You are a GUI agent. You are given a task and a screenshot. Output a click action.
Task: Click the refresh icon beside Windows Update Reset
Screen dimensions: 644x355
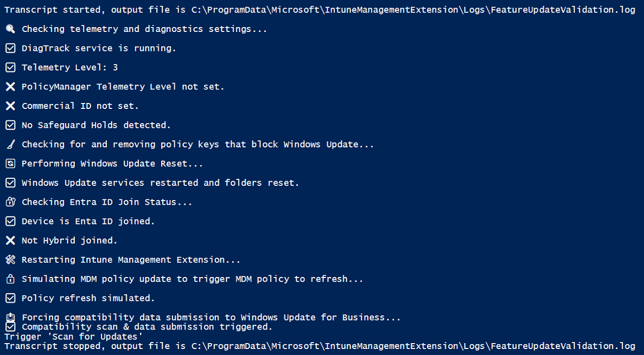pyautogui.click(x=10, y=164)
